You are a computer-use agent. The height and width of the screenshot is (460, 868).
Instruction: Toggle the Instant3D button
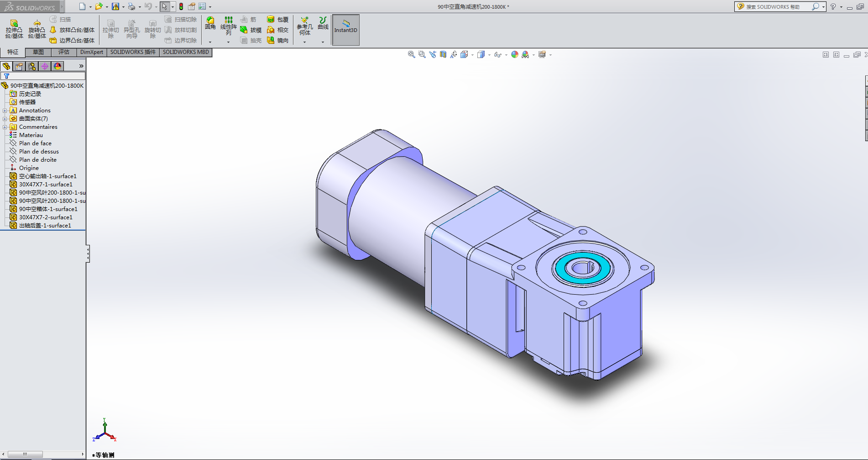[x=345, y=30]
